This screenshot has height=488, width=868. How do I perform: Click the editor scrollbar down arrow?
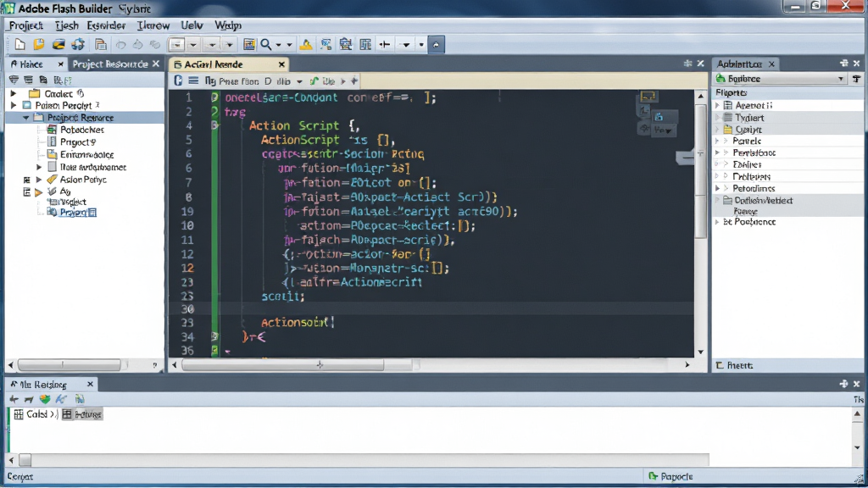[x=700, y=352]
